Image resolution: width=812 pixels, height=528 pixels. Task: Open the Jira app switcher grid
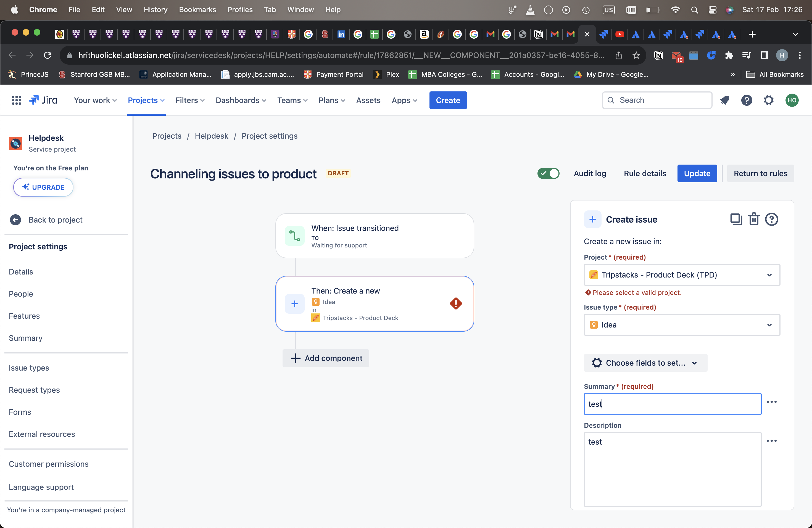click(16, 100)
